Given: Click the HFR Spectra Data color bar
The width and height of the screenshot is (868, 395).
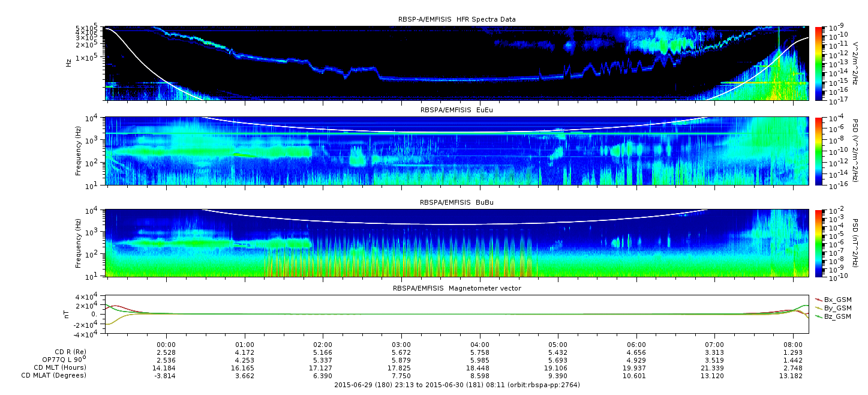Looking at the screenshot, I should click(x=819, y=63).
